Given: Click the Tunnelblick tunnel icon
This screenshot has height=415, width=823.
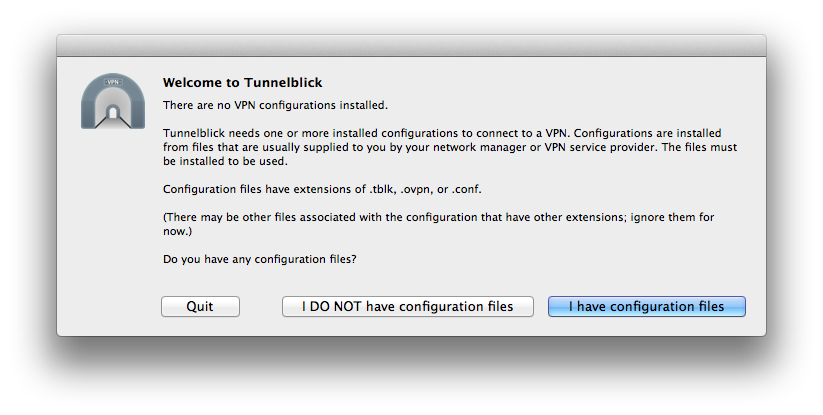Looking at the screenshot, I should 113,101.
